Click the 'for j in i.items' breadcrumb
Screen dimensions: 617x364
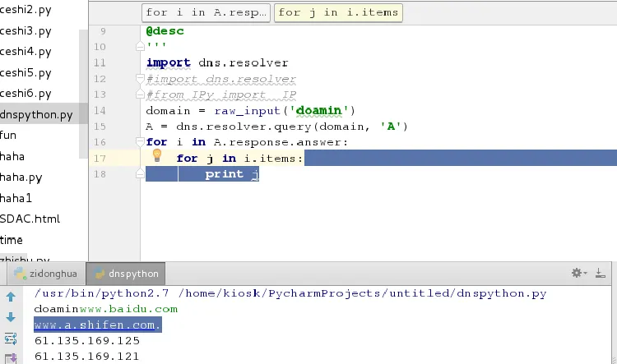[x=338, y=12]
